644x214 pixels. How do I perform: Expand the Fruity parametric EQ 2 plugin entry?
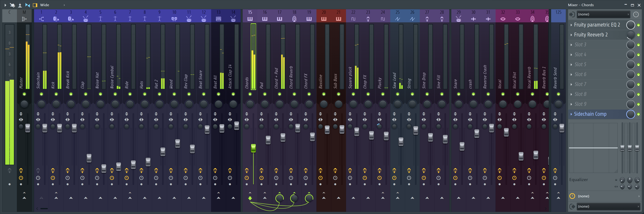click(x=572, y=25)
